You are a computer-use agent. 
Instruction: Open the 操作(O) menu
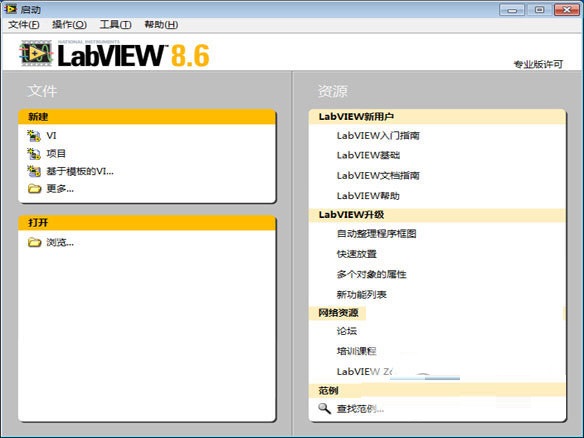pyautogui.click(x=69, y=25)
